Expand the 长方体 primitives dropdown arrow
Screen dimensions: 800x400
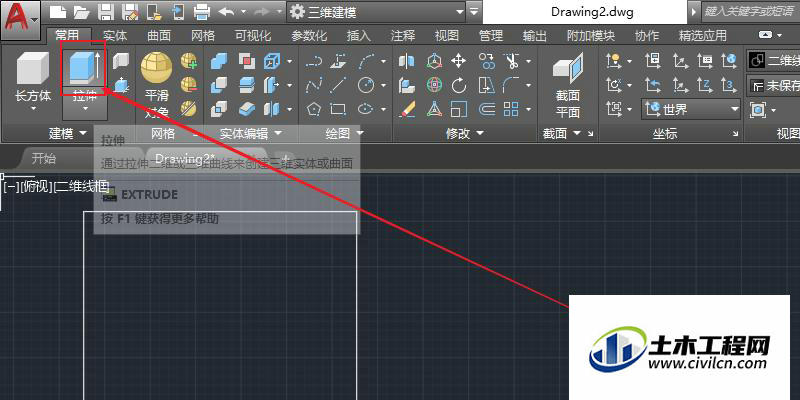pos(33,109)
